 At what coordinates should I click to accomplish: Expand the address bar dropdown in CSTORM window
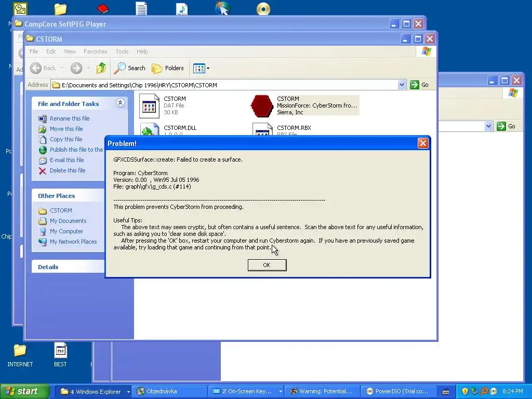pyautogui.click(x=402, y=85)
